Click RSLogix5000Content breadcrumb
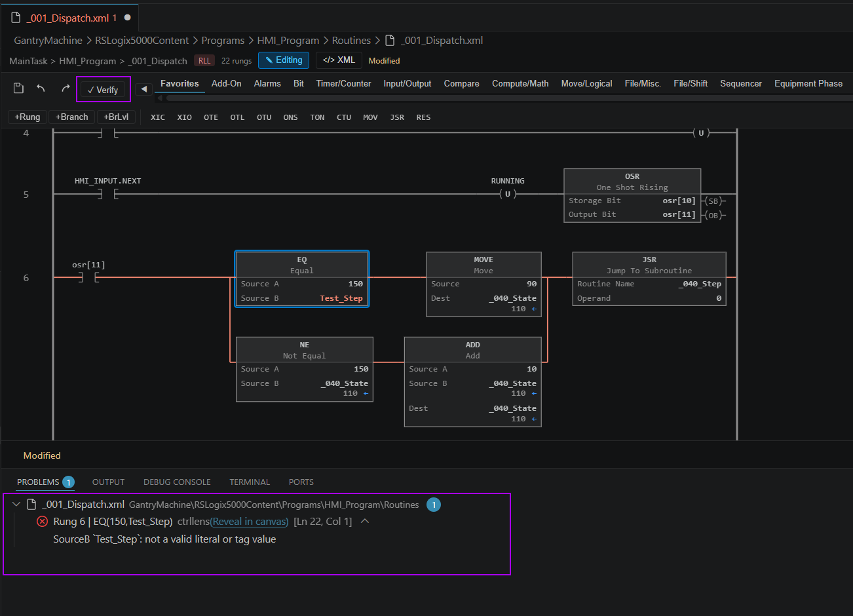The height and width of the screenshot is (616, 853). pos(142,41)
